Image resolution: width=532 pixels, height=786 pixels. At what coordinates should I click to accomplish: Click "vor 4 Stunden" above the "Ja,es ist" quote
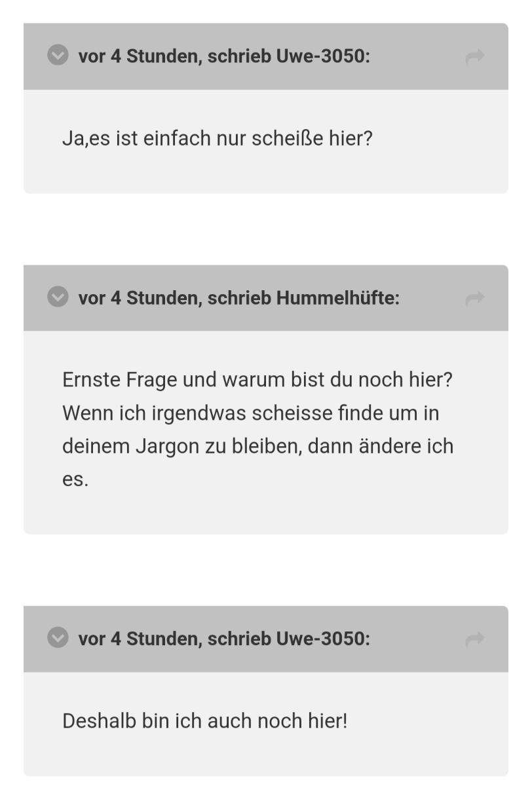140,56
